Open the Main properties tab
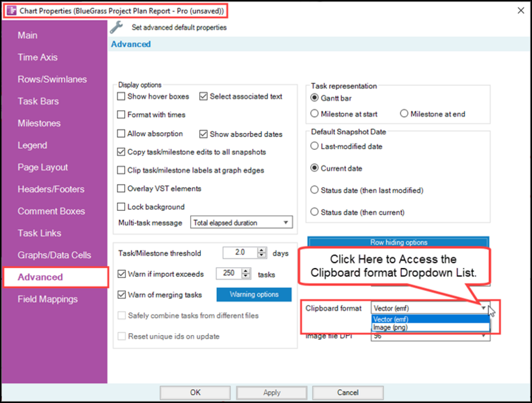 [x=28, y=36]
